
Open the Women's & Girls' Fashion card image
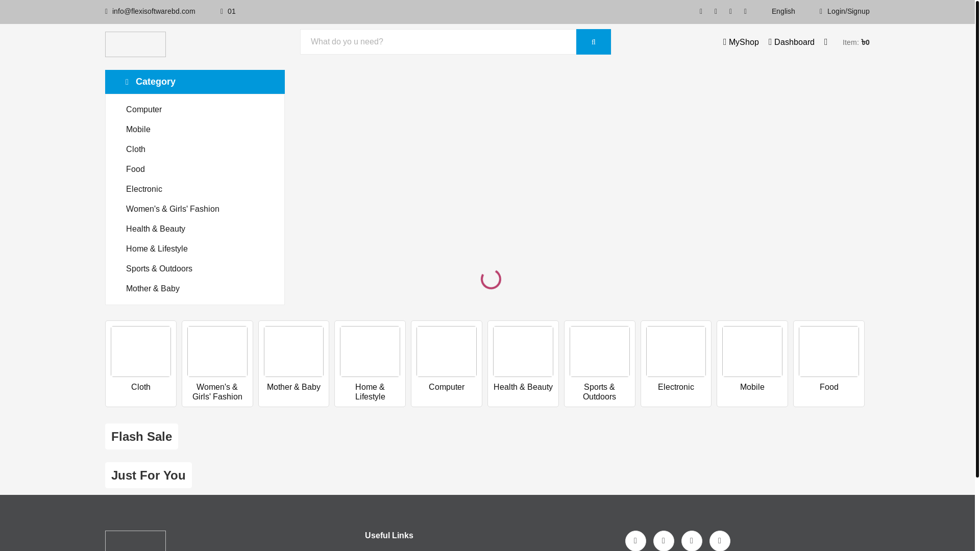click(x=217, y=352)
